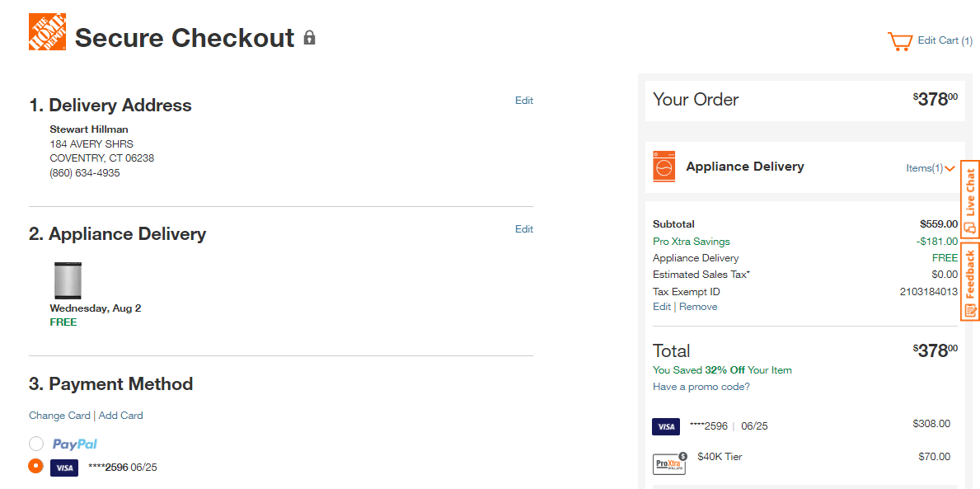Select the Visa ending 2596 radio button
The width and height of the screenshot is (980, 489).
pyautogui.click(x=36, y=466)
